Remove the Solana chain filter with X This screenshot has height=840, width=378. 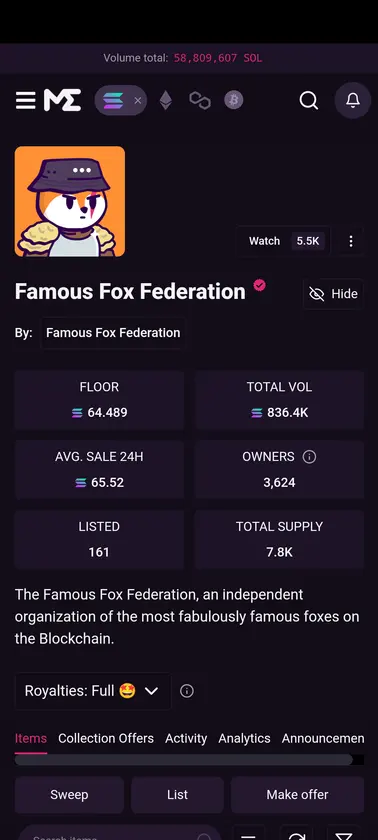(x=138, y=100)
